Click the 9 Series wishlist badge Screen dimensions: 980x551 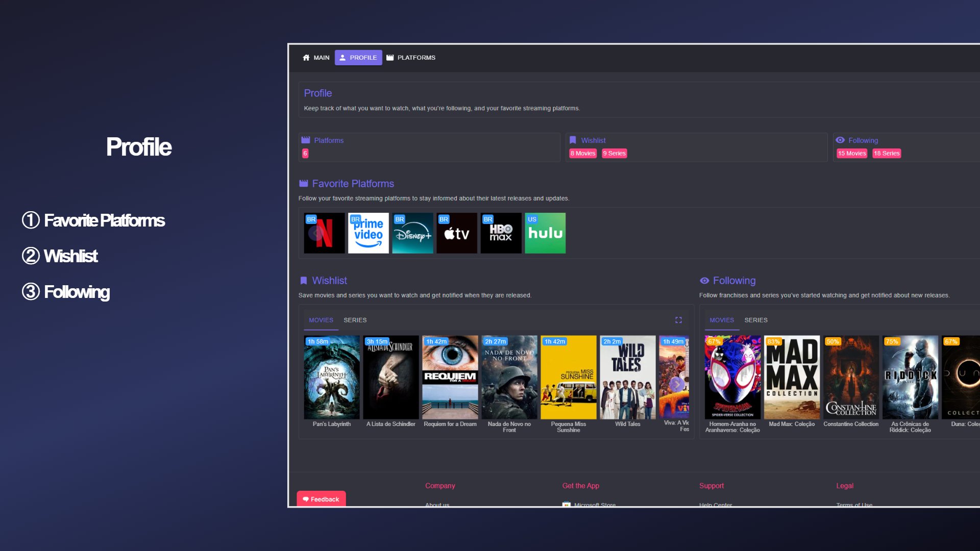(x=614, y=154)
